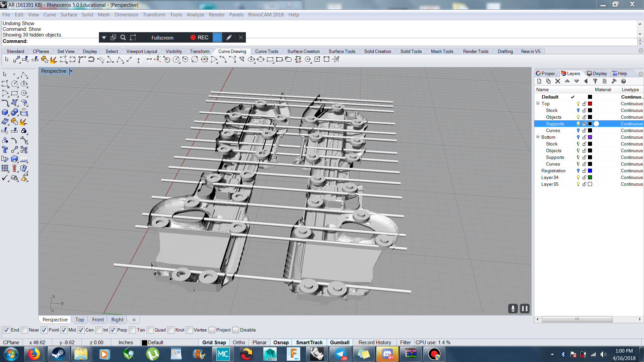Click the pencil annotate icon in recorder bar
Image resolution: width=644 pixels, height=362 pixels.
pyautogui.click(x=229, y=38)
